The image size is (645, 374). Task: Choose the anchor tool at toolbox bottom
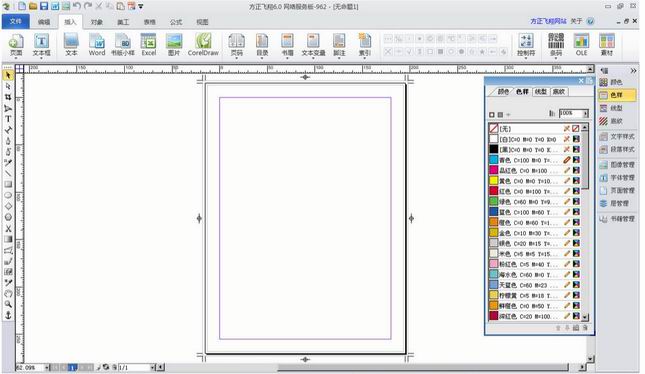[8, 316]
